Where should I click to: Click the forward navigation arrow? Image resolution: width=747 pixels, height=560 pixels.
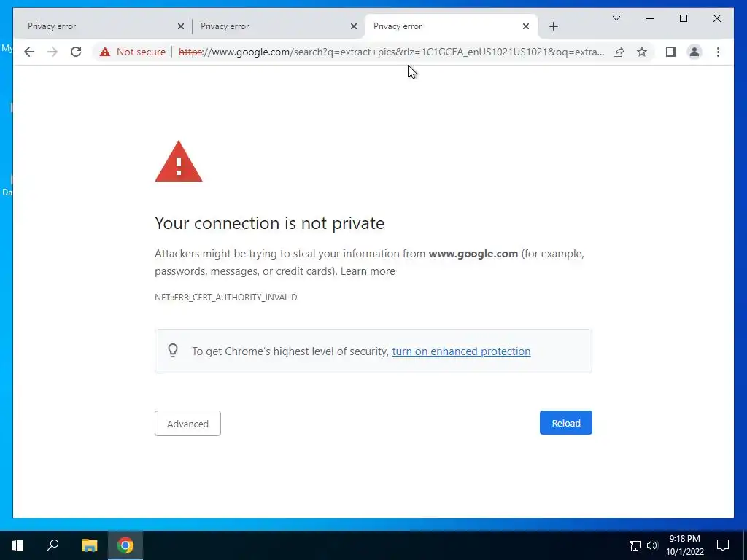point(53,52)
